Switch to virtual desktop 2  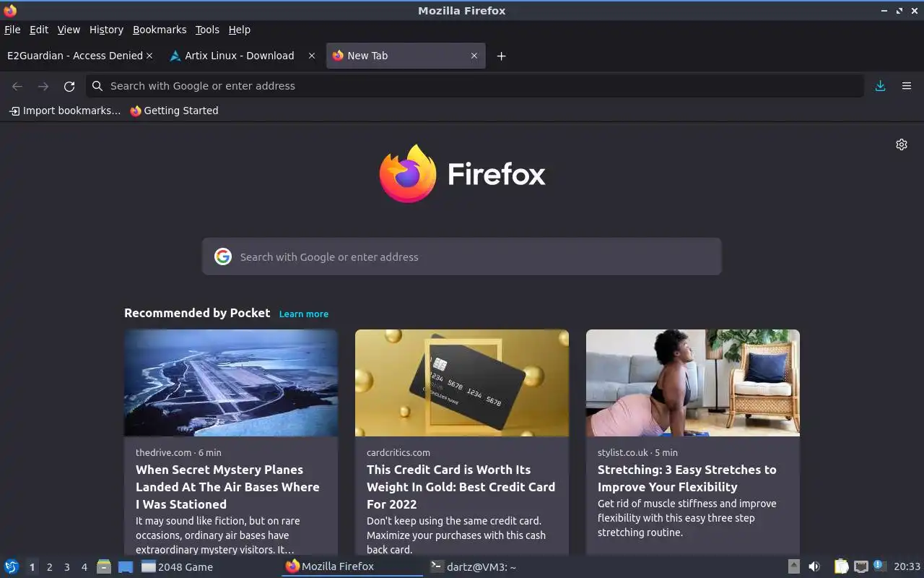tap(49, 567)
